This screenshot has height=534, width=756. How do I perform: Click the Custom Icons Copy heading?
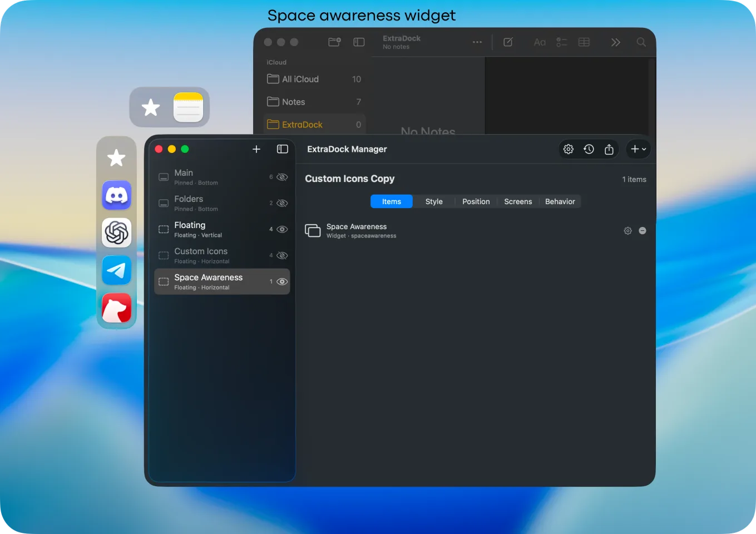coord(350,179)
